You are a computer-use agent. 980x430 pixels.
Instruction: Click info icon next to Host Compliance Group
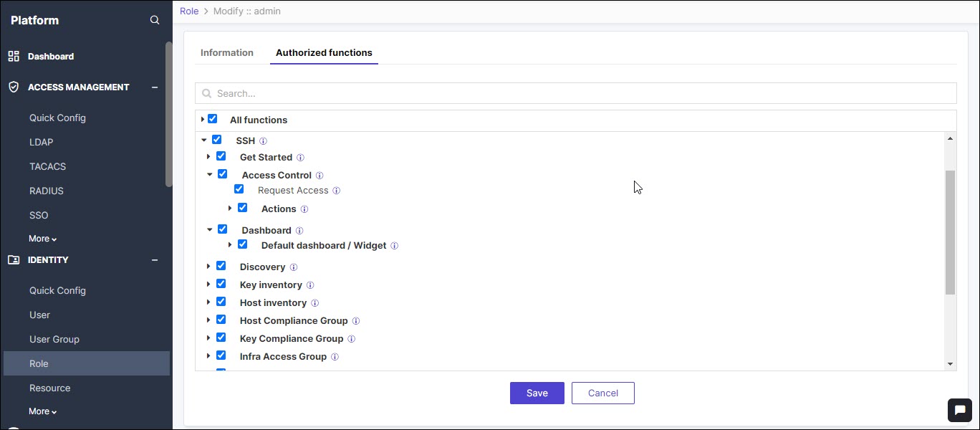[x=356, y=321]
